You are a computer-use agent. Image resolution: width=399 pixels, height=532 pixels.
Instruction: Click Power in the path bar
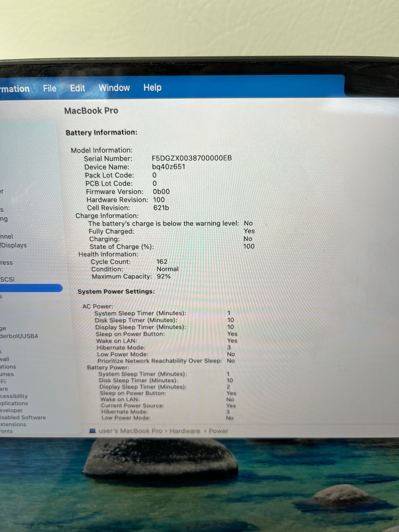click(218, 431)
